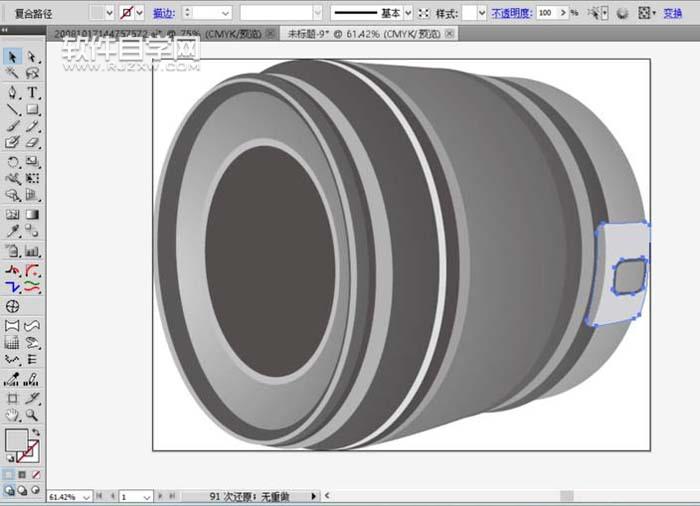Click the 不透明度 opacity link
Viewport: 700px width, 506px height.
click(x=511, y=13)
